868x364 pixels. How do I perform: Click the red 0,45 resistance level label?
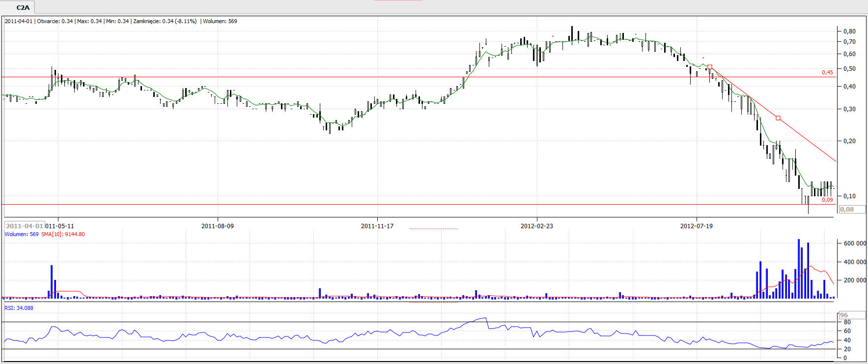click(827, 72)
